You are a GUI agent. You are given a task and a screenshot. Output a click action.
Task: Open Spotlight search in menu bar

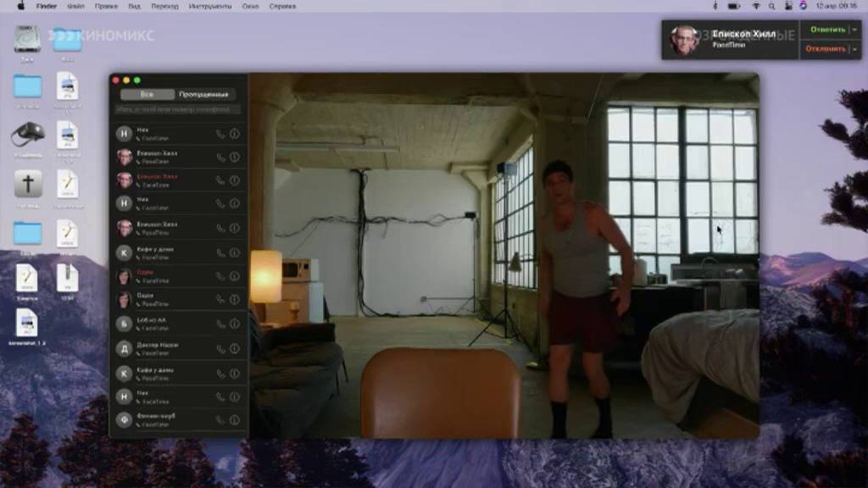(x=771, y=6)
